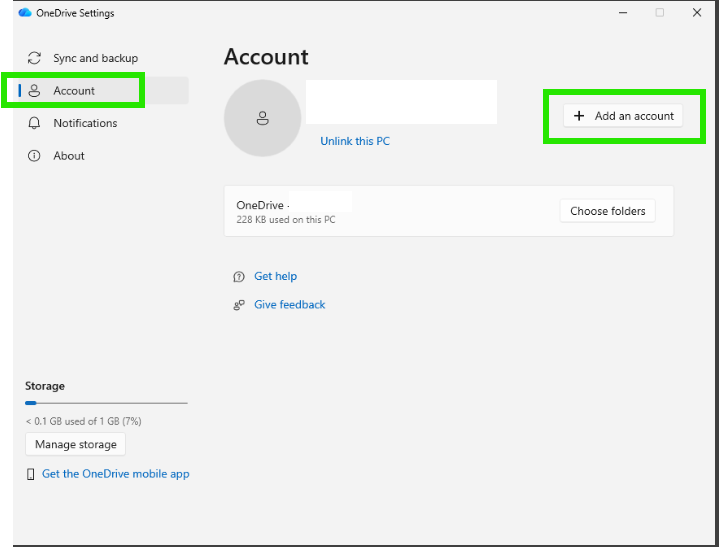
Task: Close the OneDrive Settings window
Action: pos(697,13)
